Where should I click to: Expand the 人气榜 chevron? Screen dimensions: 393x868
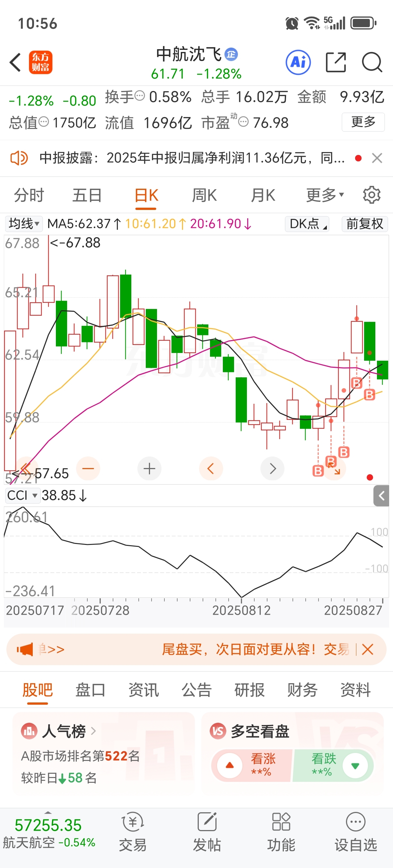[93, 731]
